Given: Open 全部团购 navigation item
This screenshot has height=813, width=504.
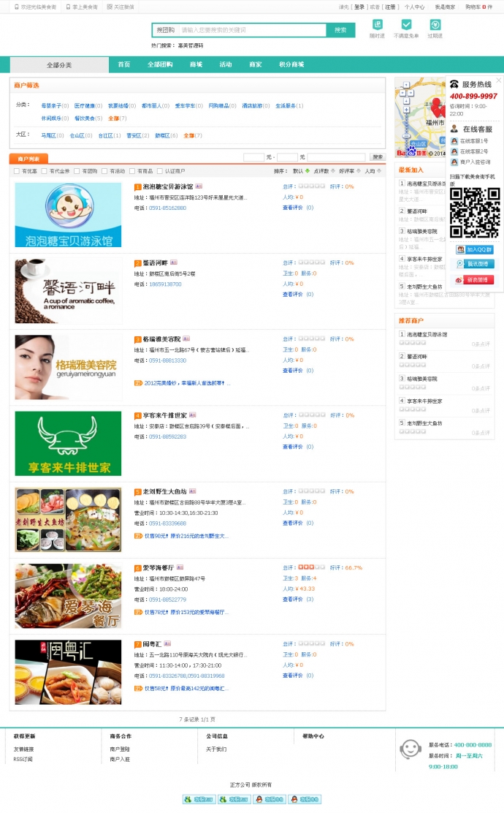Looking at the screenshot, I should pyautogui.click(x=159, y=64).
